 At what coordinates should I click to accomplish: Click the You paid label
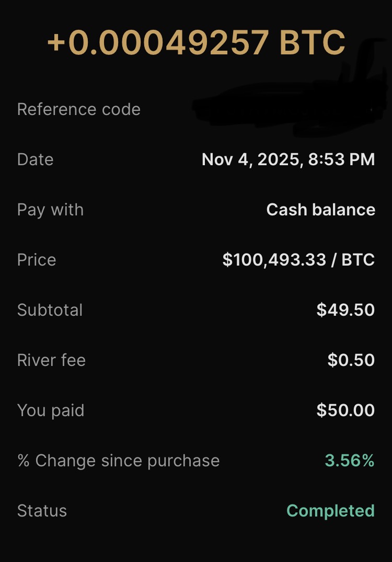[x=51, y=410]
